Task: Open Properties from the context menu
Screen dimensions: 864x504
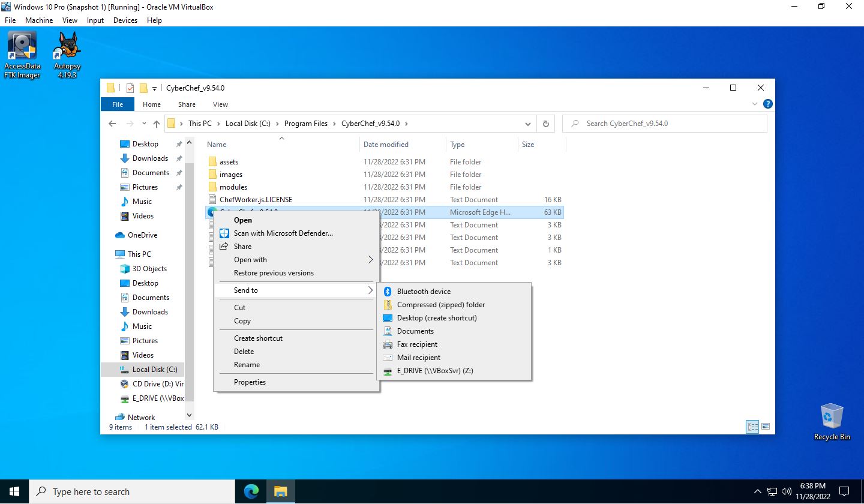Action: point(296,382)
